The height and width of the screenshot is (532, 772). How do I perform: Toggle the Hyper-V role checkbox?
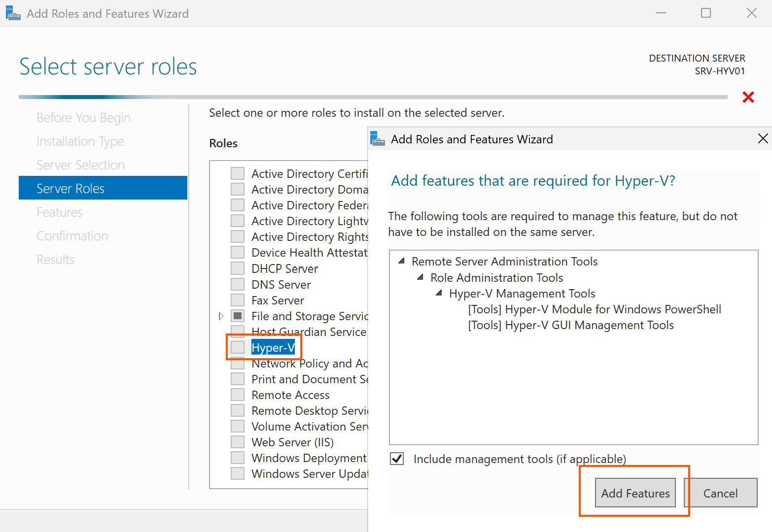point(238,347)
